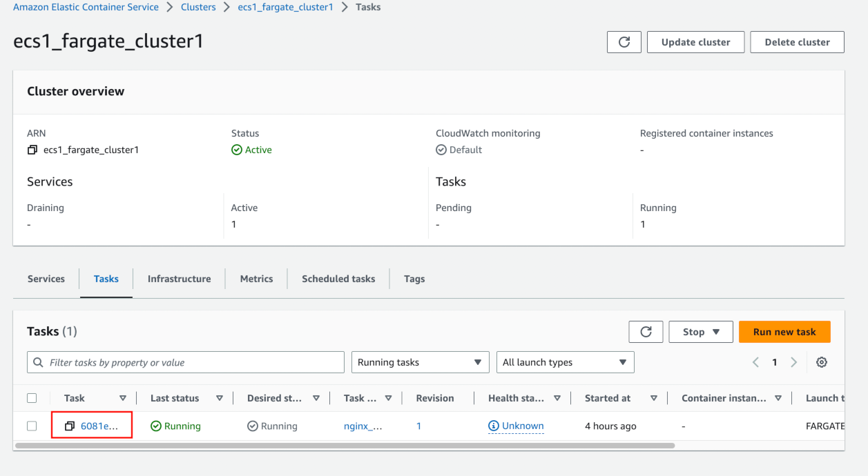Click the cluster refresh icon button
868x476 pixels.
tap(624, 42)
